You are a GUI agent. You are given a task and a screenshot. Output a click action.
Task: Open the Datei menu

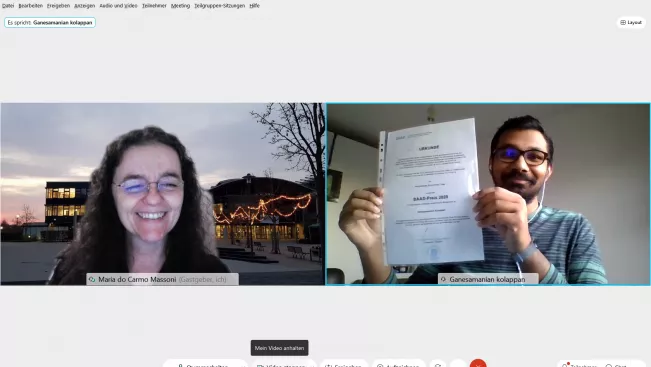point(8,6)
